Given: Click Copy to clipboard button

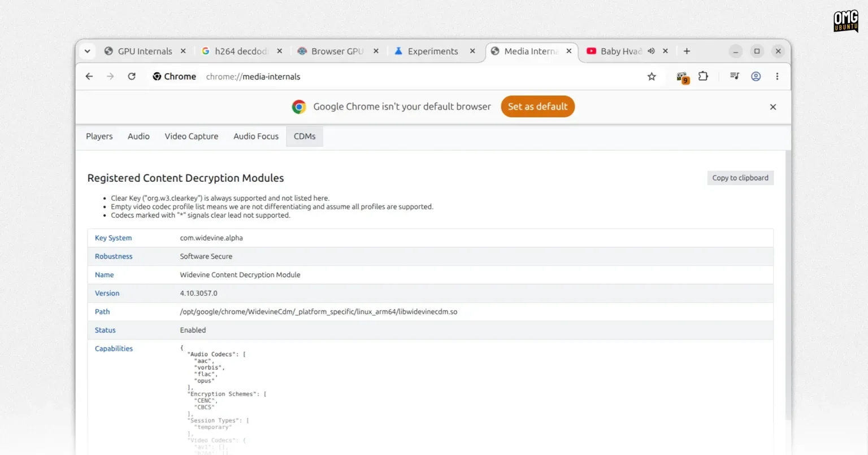Looking at the screenshot, I should (x=740, y=178).
